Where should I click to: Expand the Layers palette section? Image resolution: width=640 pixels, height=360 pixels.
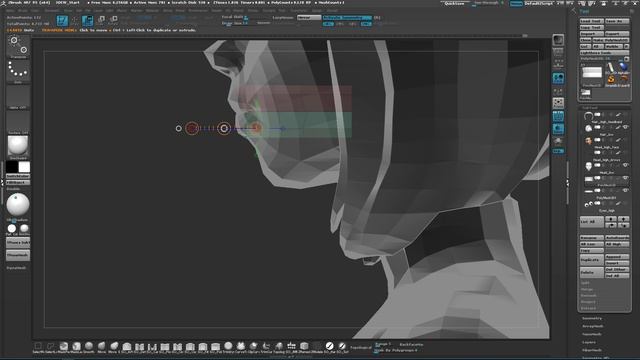point(589,342)
